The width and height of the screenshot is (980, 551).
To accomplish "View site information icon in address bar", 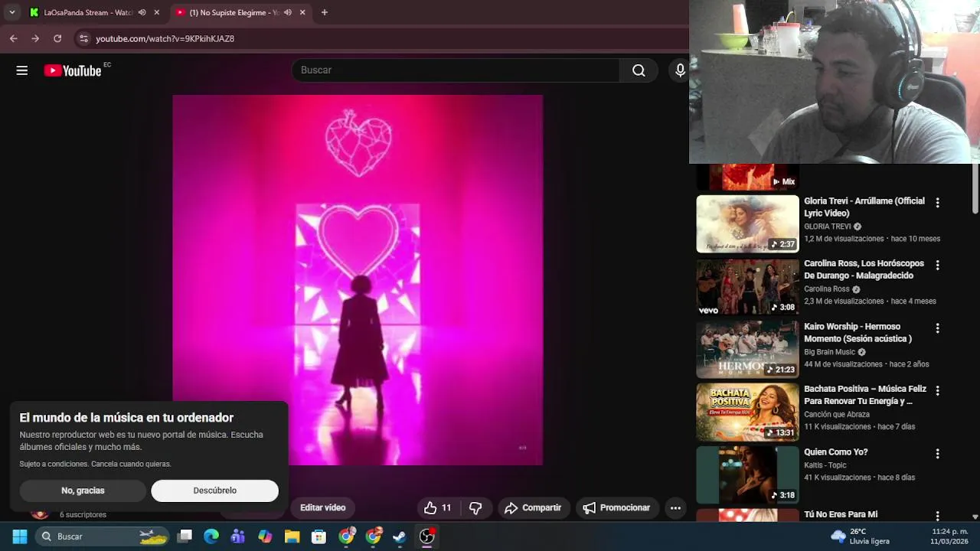I will coord(83,38).
